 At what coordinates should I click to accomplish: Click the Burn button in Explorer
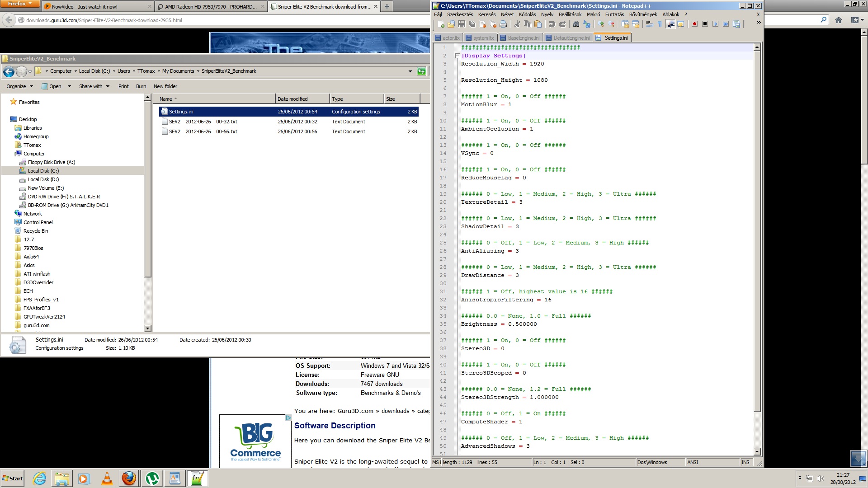(141, 86)
